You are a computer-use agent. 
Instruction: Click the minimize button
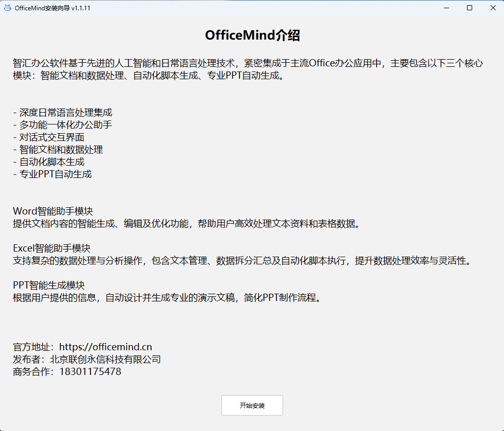tap(446, 8)
